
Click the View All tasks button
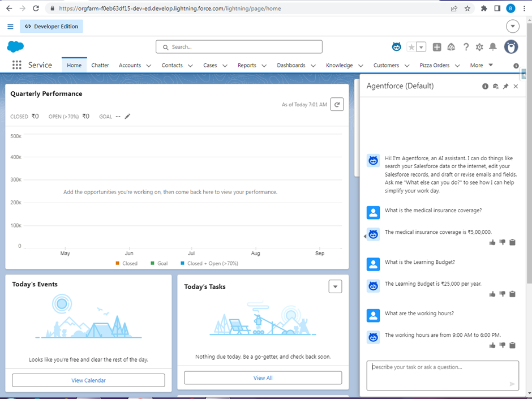pos(263,377)
